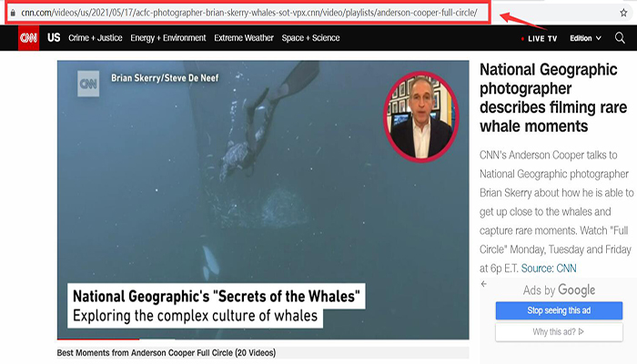Open Energy + Environment section
Viewport: 637px width, 364px height.
click(x=169, y=38)
